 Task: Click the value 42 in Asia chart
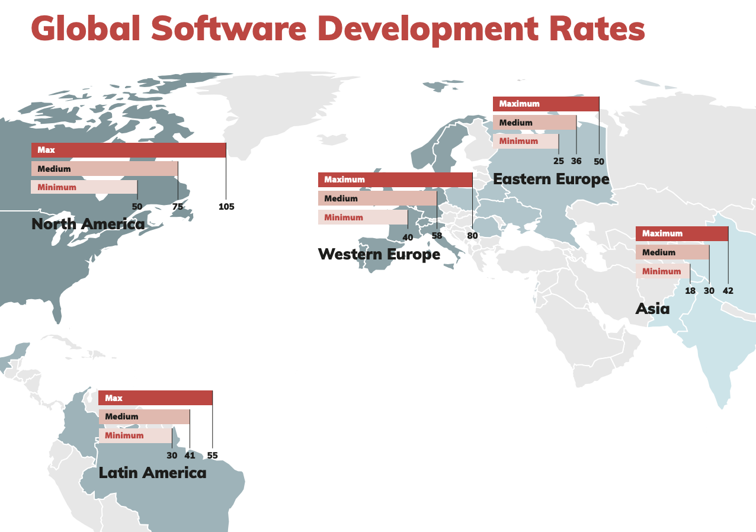(x=728, y=291)
